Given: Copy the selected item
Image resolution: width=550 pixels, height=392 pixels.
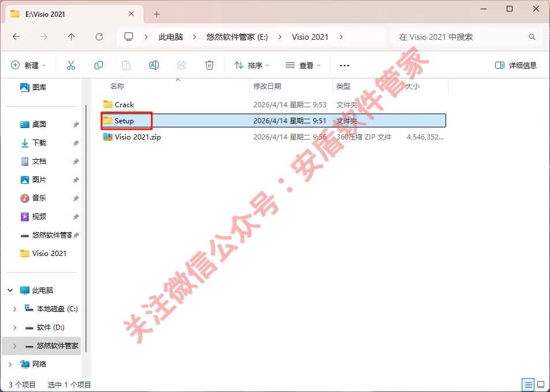Looking at the screenshot, I should pos(99,65).
